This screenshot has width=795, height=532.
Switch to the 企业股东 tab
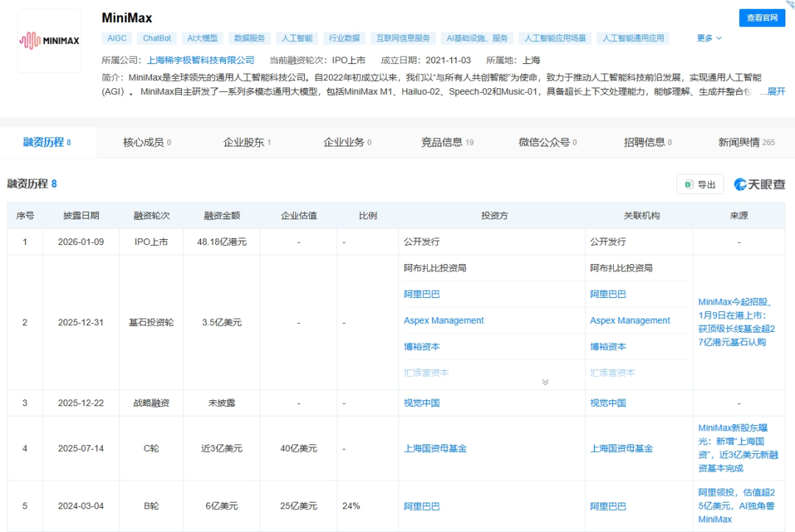(247, 143)
